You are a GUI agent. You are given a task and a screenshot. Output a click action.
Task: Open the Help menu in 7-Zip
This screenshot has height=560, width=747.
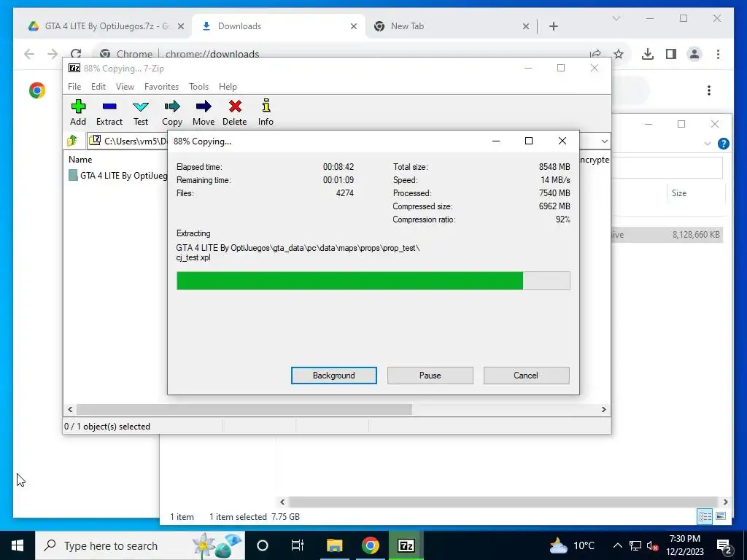[x=228, y=87]
